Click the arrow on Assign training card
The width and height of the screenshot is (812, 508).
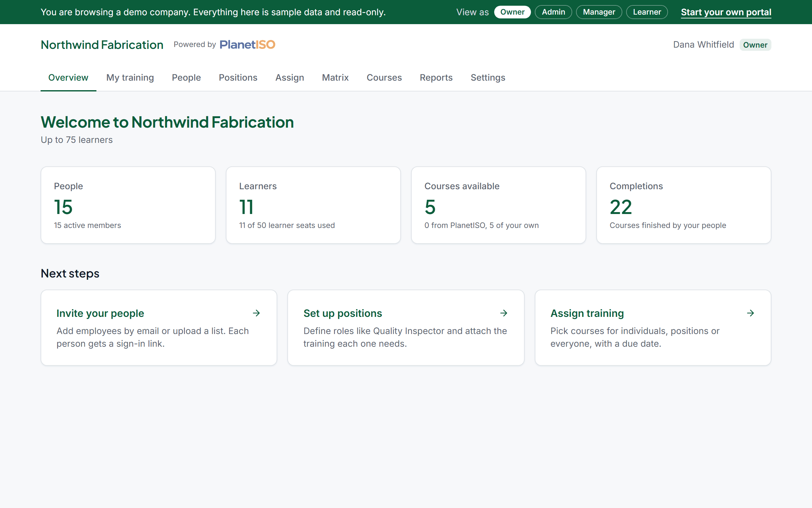coord(750,313)
